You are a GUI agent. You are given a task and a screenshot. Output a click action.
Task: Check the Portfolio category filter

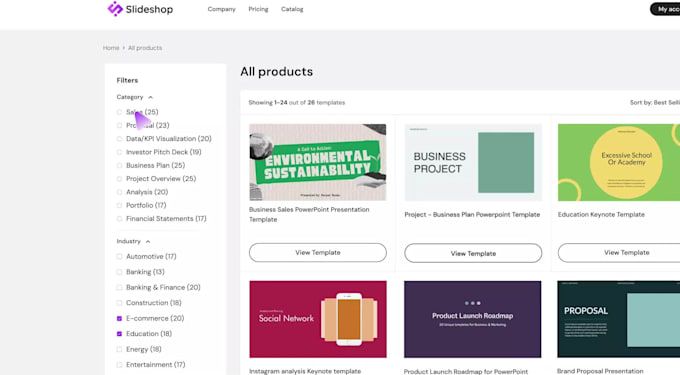point(119,205)
